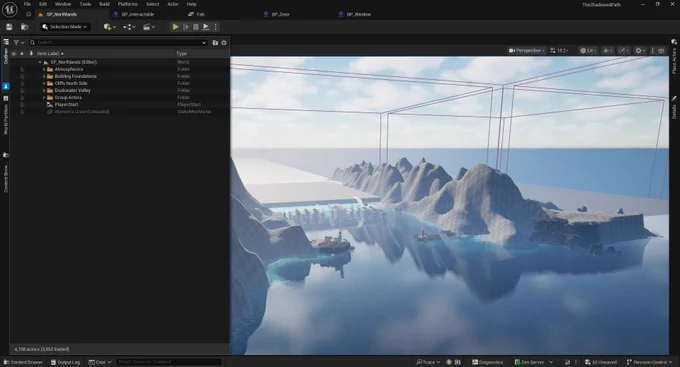The height and width of the screenshot is (367, 680).
Task: Open the Outliner filter dropdown
Action: click(x=19, y=43)
